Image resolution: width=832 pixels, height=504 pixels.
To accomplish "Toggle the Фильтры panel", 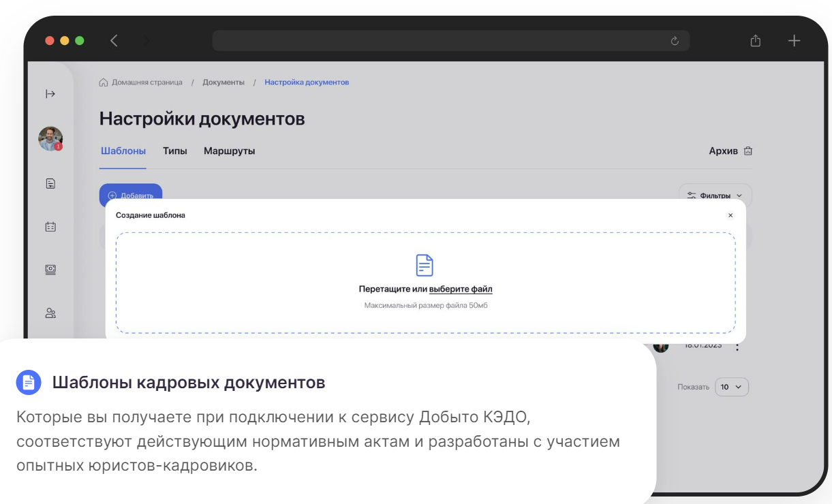I will coord(714,195).
